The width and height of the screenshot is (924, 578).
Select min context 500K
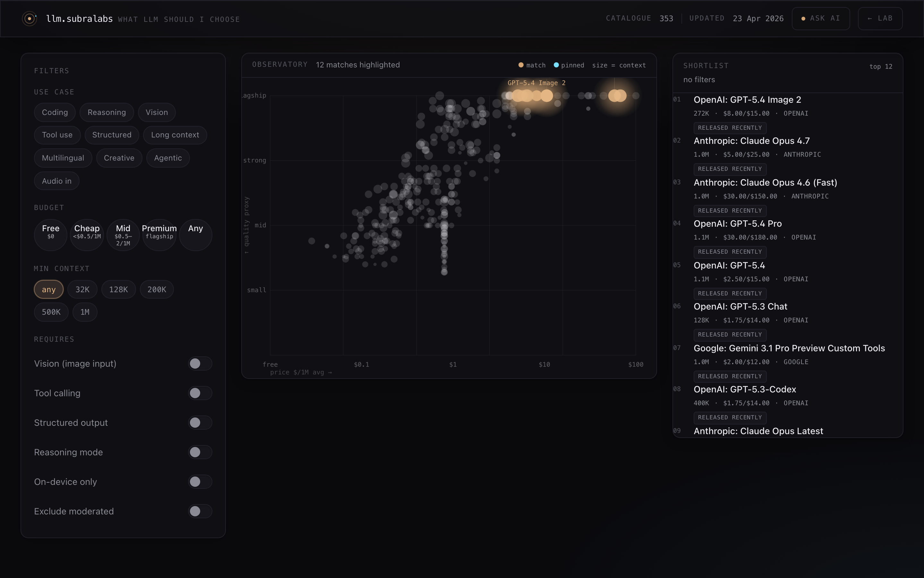tap(51, 312)
